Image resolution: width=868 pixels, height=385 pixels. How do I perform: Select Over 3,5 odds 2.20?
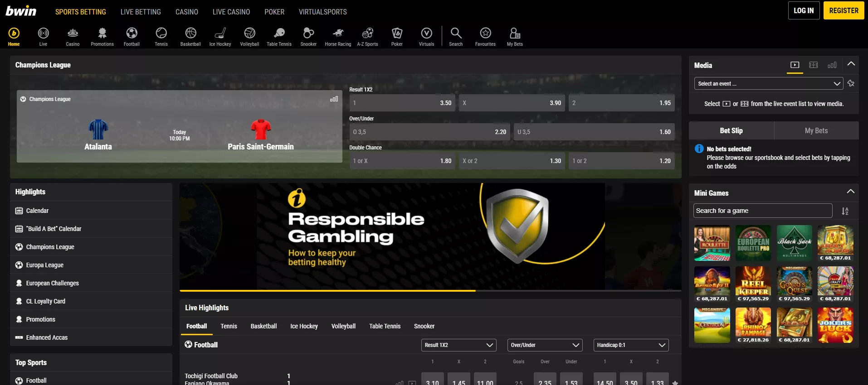429,132
